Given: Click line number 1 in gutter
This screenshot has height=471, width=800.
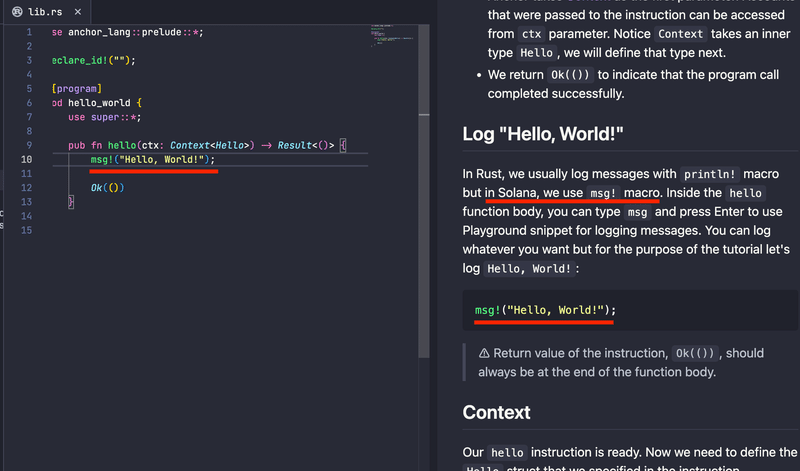Looking at the screenshot, I should tap(29, 32).
